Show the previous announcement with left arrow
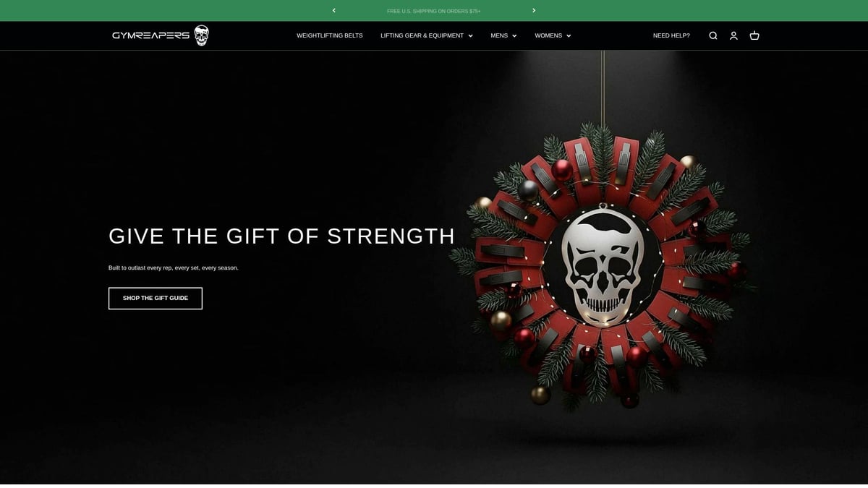This screenshot has width=868, height=488. point(333,11)
